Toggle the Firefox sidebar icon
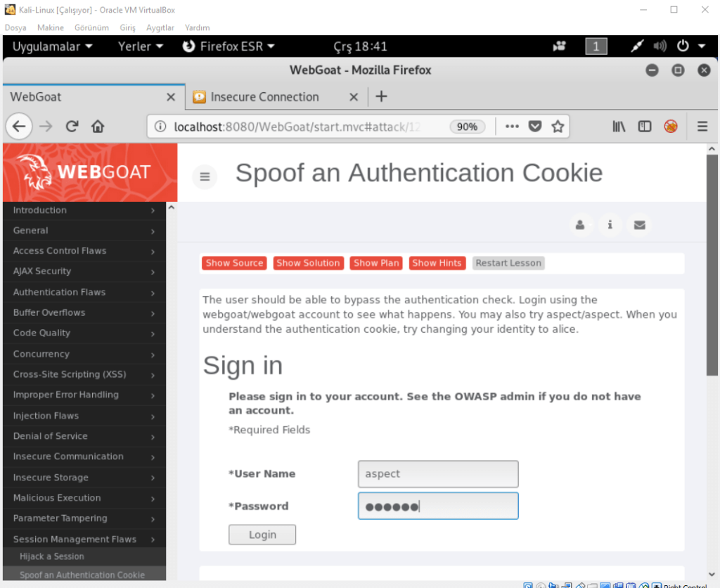 [645, 127]
